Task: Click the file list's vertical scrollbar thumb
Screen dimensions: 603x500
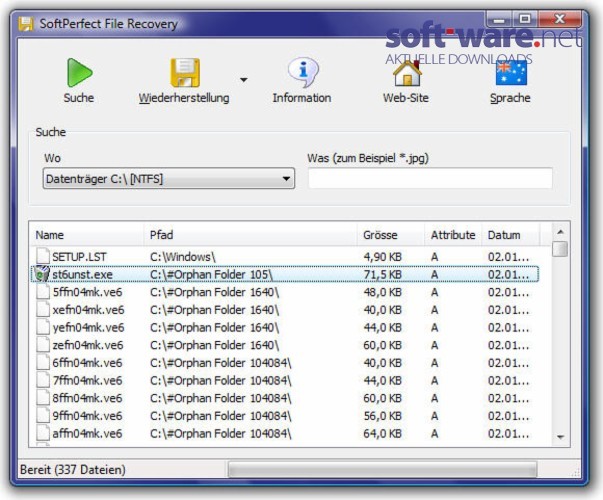Action: click(x=560, y=248)
